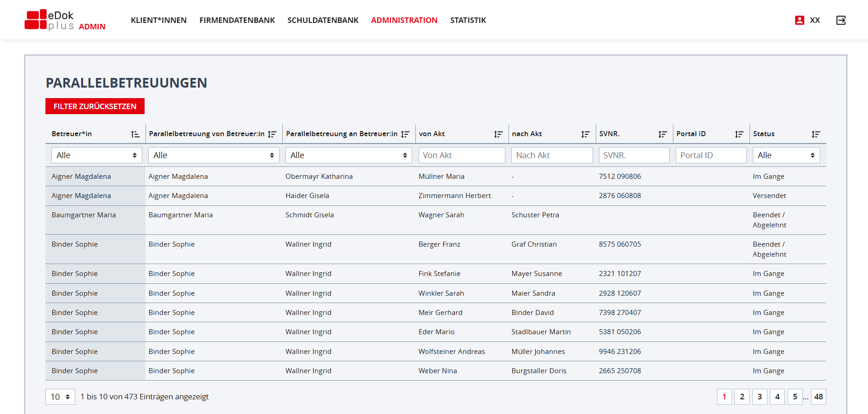Click into the SVNR. search field
Screen dimensions: 868x414
[633, 155]
